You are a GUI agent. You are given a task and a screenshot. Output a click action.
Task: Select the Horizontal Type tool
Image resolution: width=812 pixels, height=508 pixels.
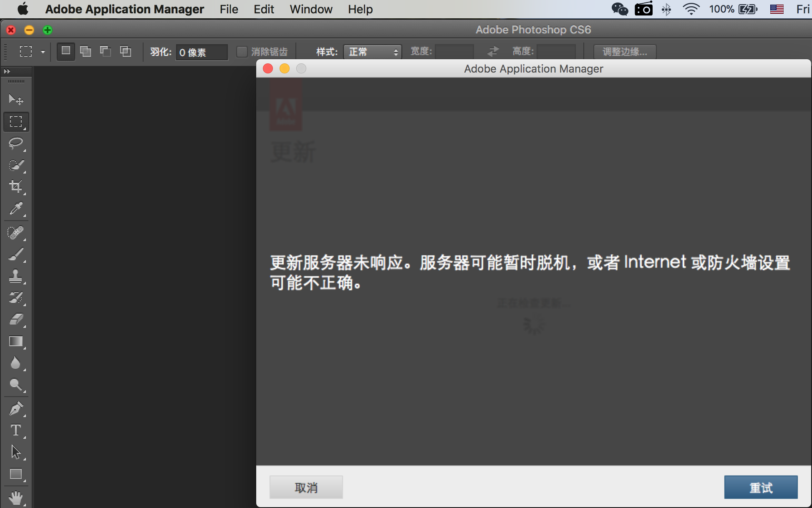[16, 430]
